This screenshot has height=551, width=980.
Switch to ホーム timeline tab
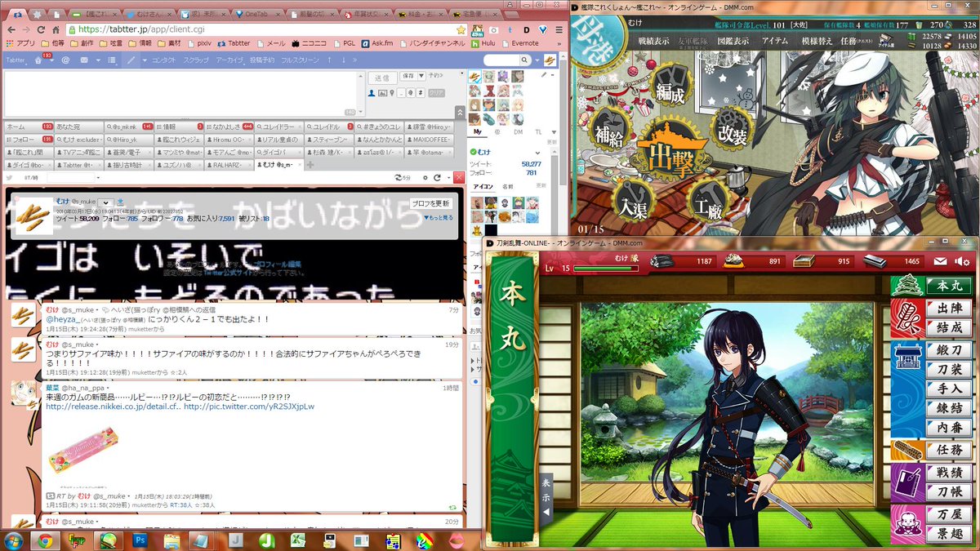(x=29, y=127)
